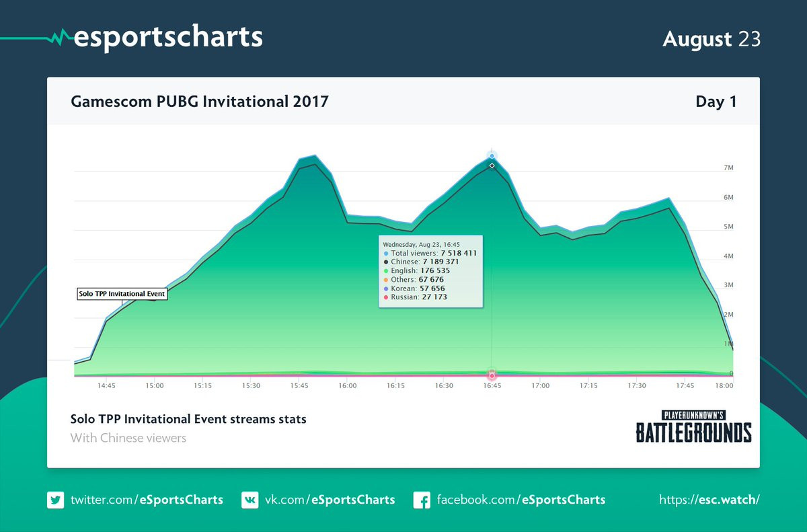The image size is (807, 532).
Task: Click the 15:00 time axis label
Action: click(x=155, y=386)
